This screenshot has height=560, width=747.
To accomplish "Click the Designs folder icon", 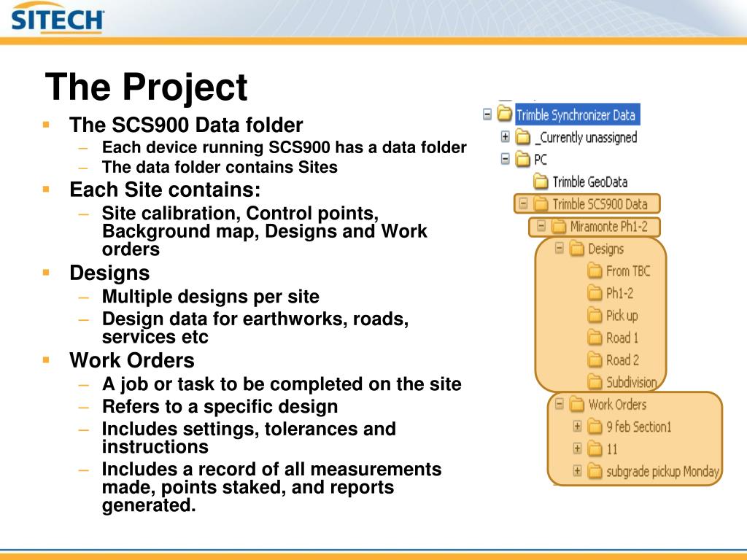I will pyautogui.click(x=577, y=249).
